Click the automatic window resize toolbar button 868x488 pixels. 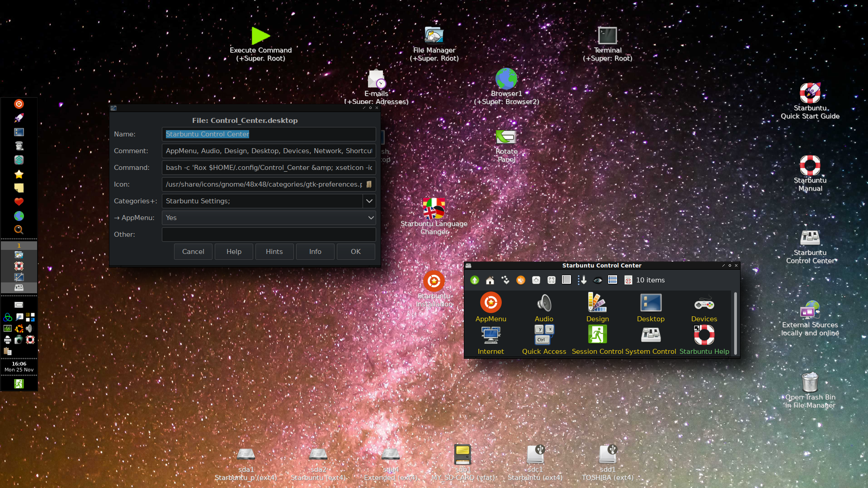551,280
